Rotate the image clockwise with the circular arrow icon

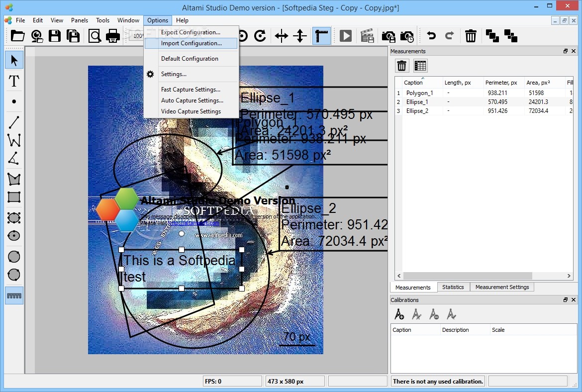pos(260,36)
